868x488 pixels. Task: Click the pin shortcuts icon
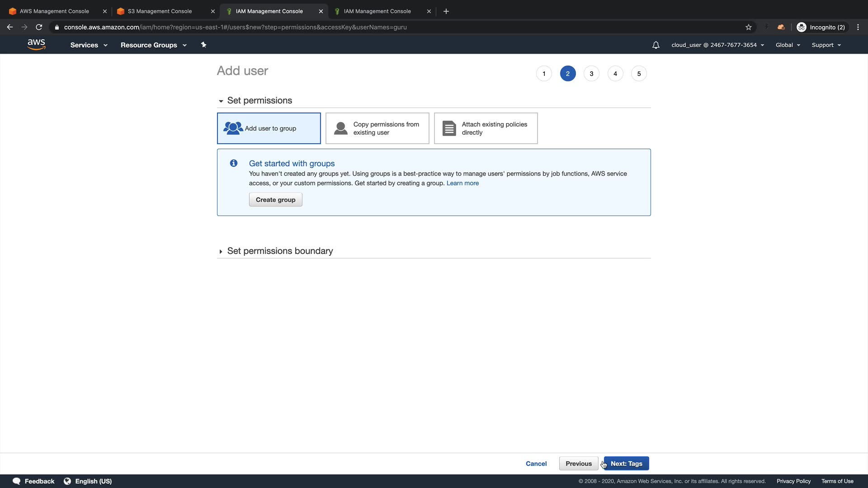(203, 45)
